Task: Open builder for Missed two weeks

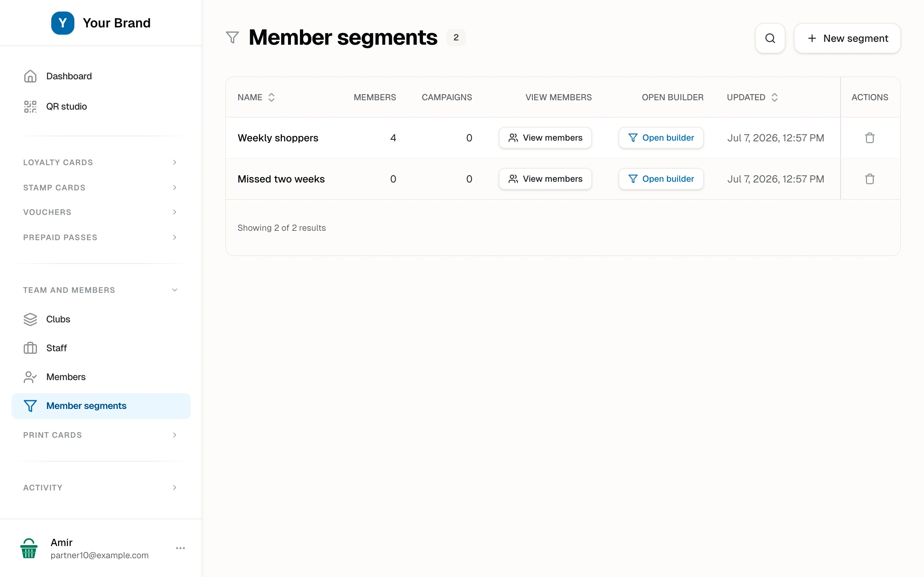Action: coord(661,179)
